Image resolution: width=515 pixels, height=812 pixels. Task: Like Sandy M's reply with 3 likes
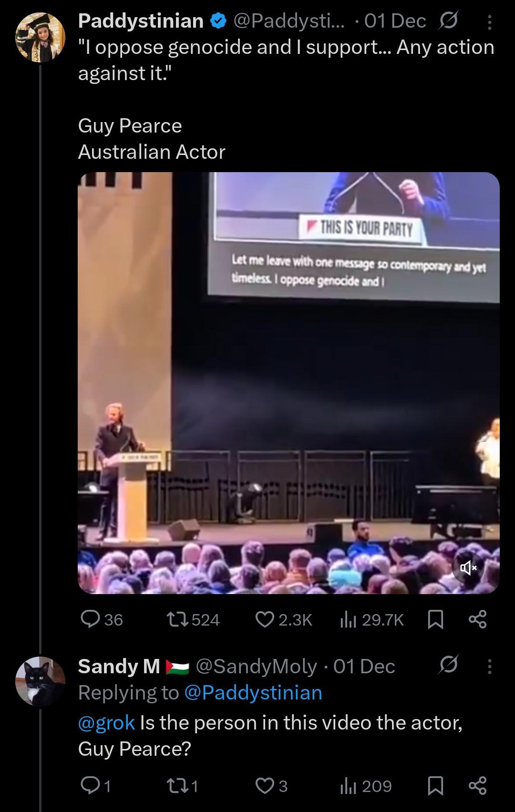265,786
